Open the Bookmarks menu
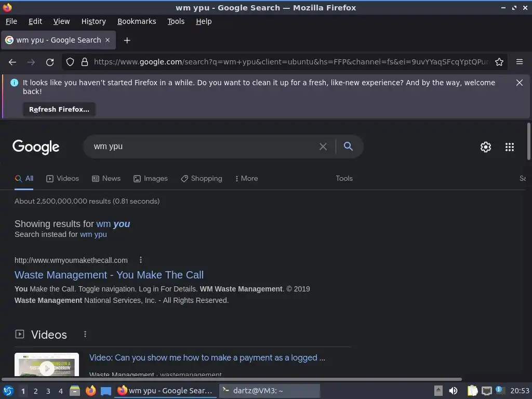532x399 pixels. pos(137,21)
